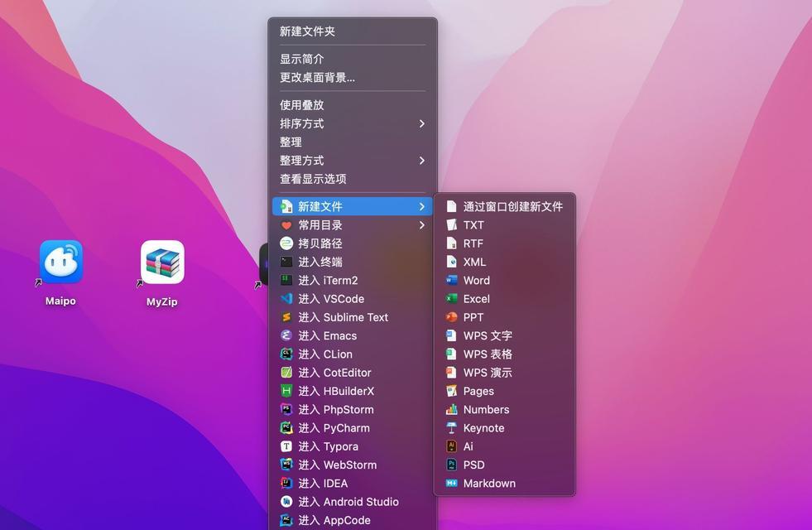Image resolution: width=812 pixels, height=530 pixels.
Task: Click the IDEA icon in menu
Action: pyautogui.click(x=286, y=484)
